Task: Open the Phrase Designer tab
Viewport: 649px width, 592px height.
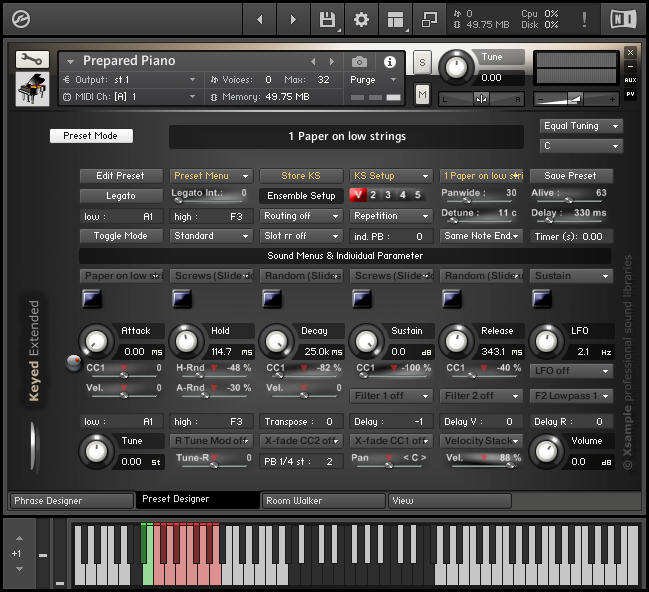Action: pos(72,501)
